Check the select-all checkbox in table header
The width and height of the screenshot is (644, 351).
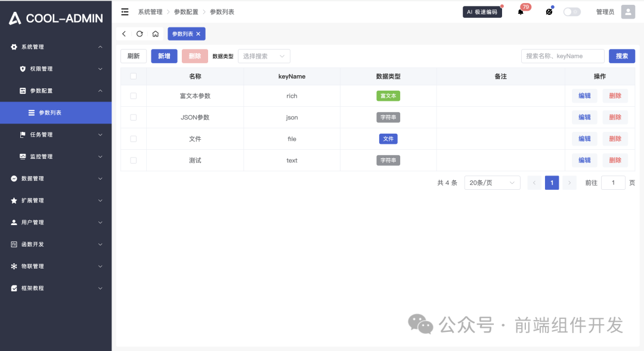click(x=132, y=75)
